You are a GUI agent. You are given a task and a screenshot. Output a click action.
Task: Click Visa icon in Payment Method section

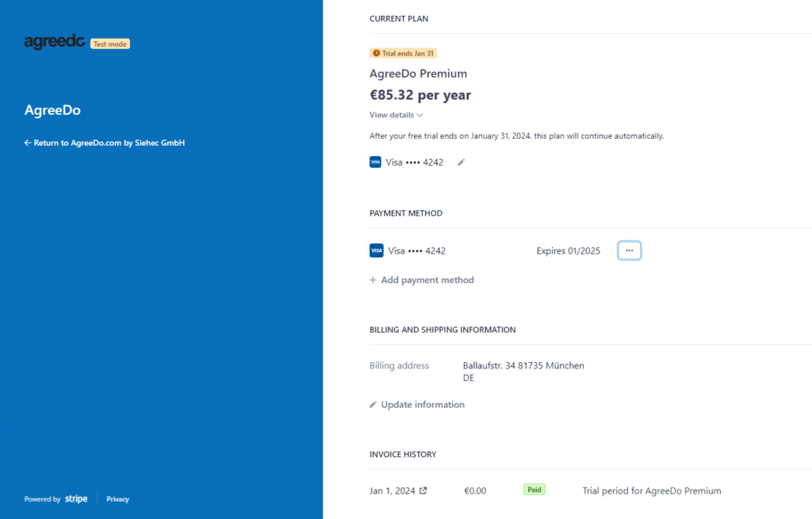coord(377,250)
